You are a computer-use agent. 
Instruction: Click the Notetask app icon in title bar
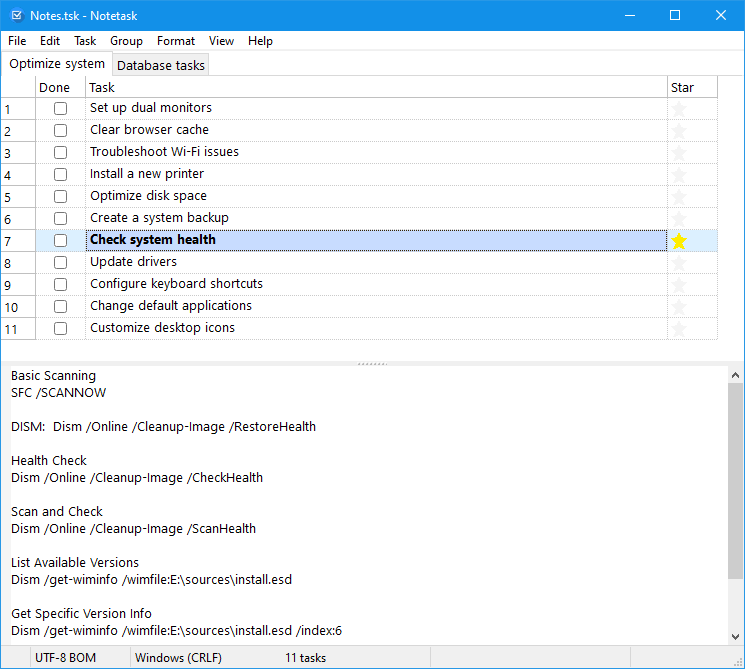point(17,16)
